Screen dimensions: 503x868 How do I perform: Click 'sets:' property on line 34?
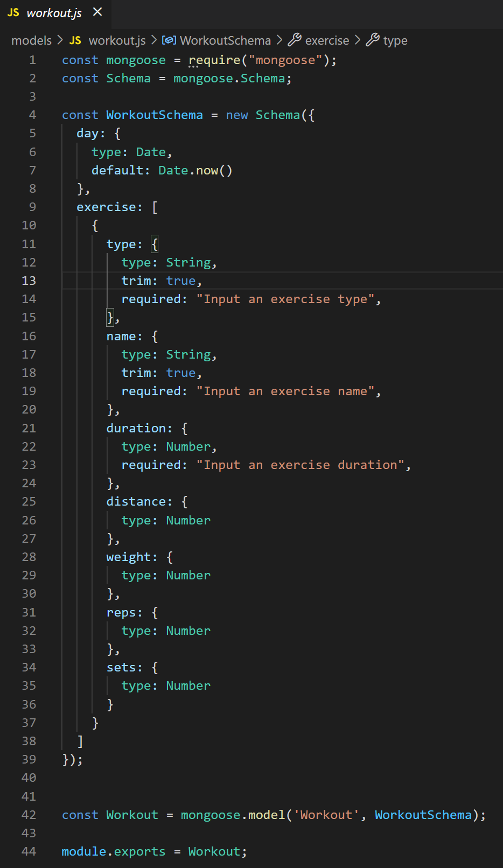click(125, 667)
